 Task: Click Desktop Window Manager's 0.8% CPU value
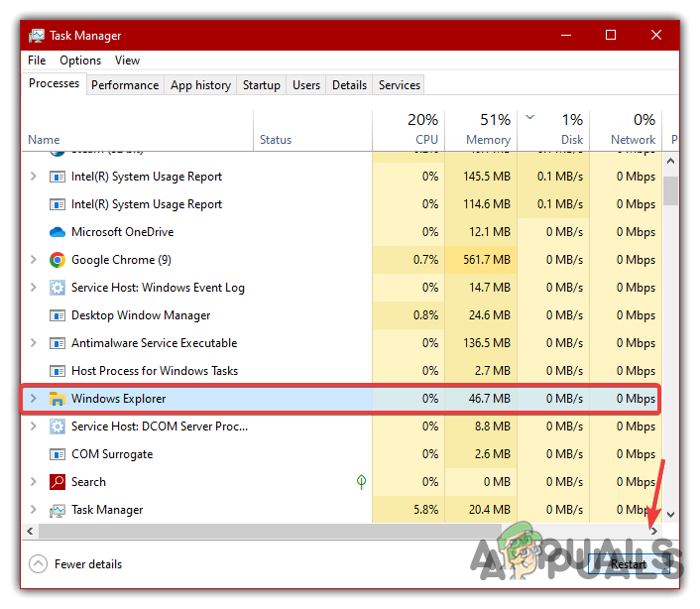point(425,315)
